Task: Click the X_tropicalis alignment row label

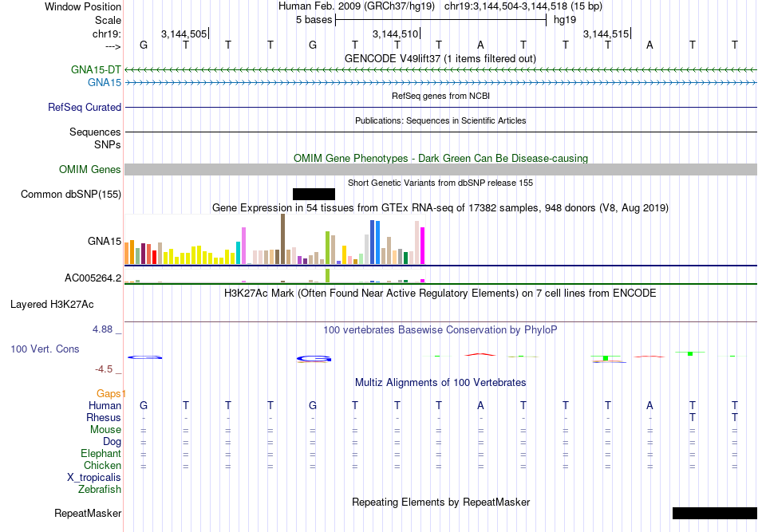Action: coord(94,478)
